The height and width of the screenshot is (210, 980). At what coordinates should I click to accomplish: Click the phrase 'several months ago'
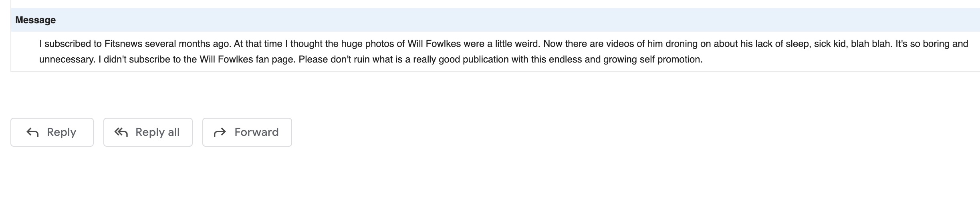(x=188, y=44)
